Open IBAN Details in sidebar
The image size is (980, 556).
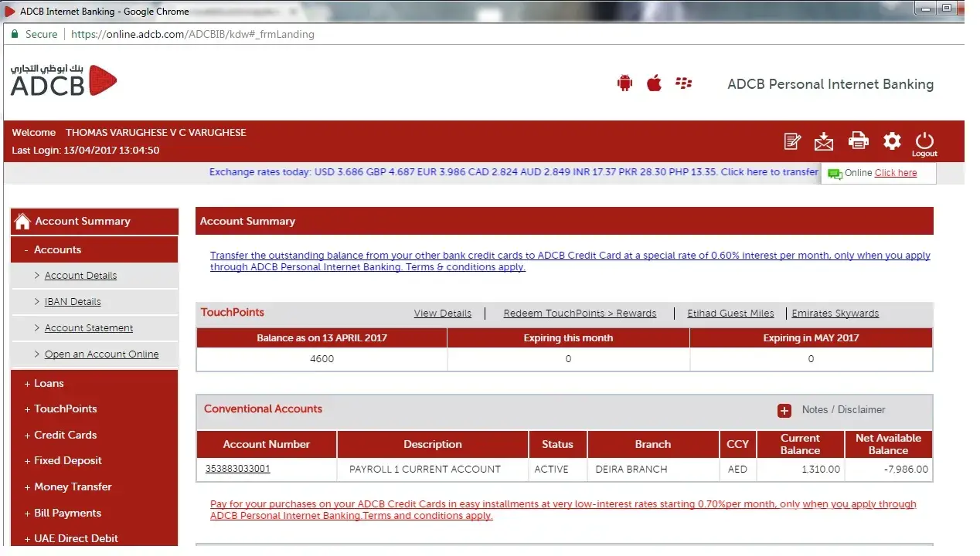(x=73, y=302)
